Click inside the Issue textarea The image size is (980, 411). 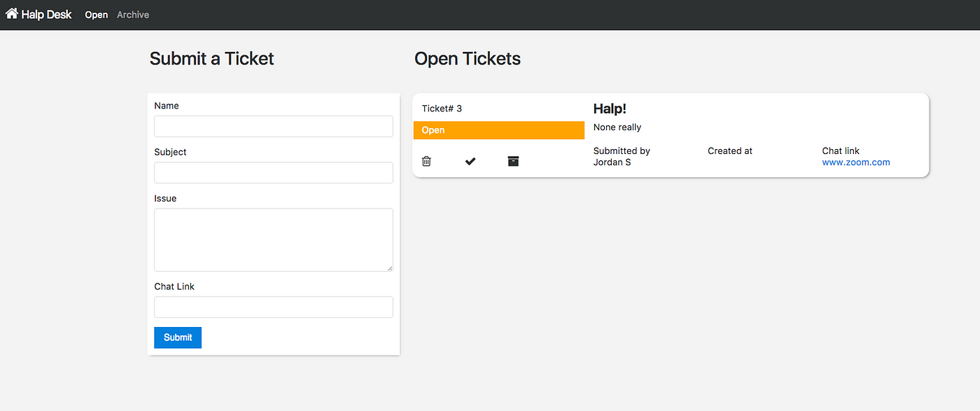[274, 239]
